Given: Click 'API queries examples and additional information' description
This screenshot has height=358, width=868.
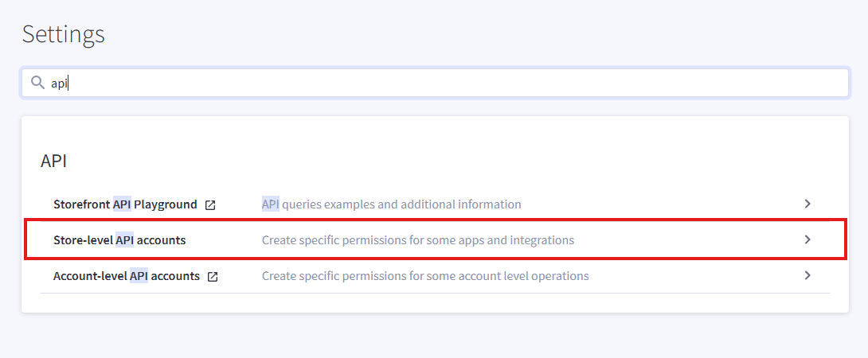Looking at the screenshot, I should [392, 204].
